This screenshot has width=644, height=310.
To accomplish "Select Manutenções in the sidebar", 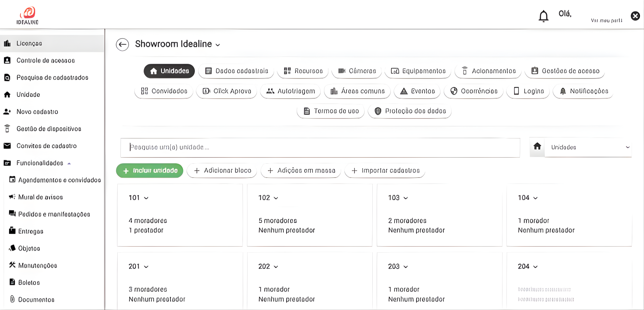I will pos(37,265).
